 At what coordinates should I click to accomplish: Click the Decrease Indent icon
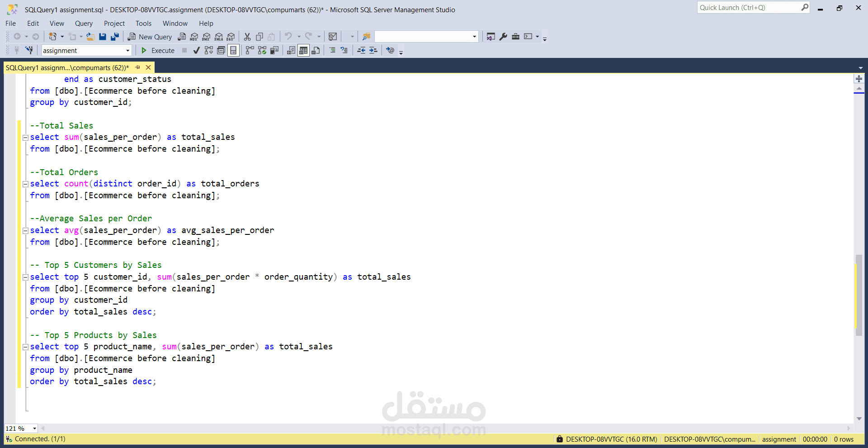[361, 50]
